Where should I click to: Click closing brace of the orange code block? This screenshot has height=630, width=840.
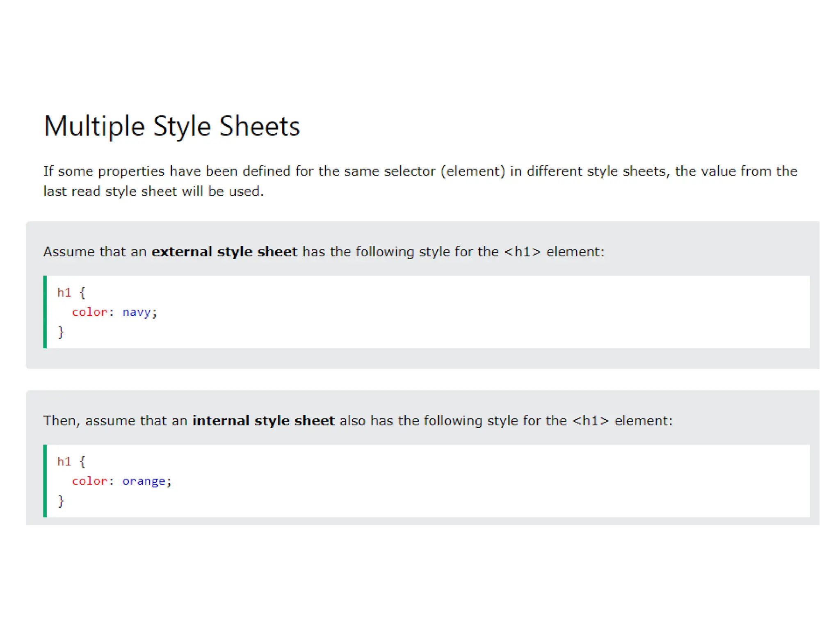61,500
